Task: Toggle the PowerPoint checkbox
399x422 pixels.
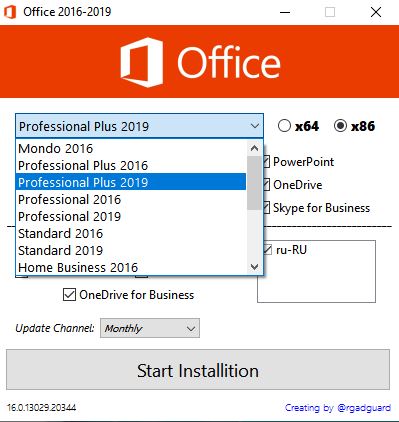Action: click(266, 162)
